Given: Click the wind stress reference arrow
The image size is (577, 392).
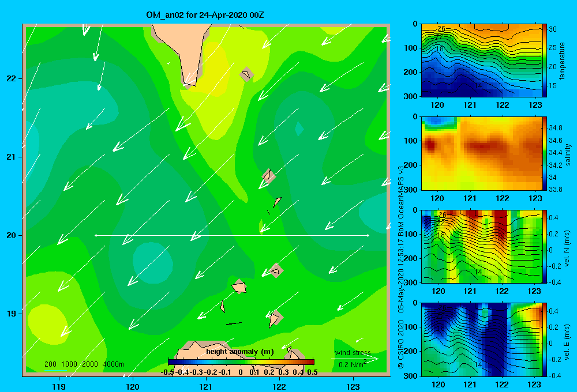Looking at the screenshot, I should (x=354, y=359).
